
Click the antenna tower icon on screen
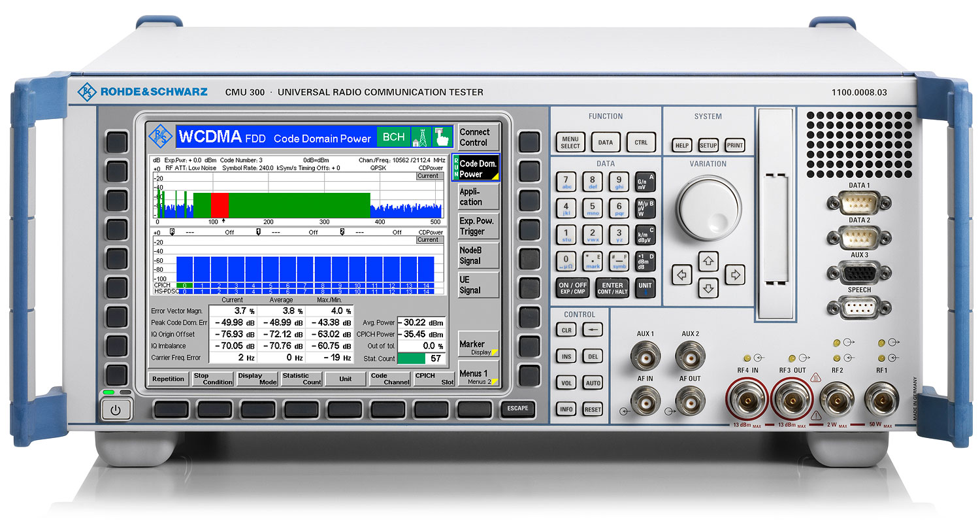[x=422, y=137]
